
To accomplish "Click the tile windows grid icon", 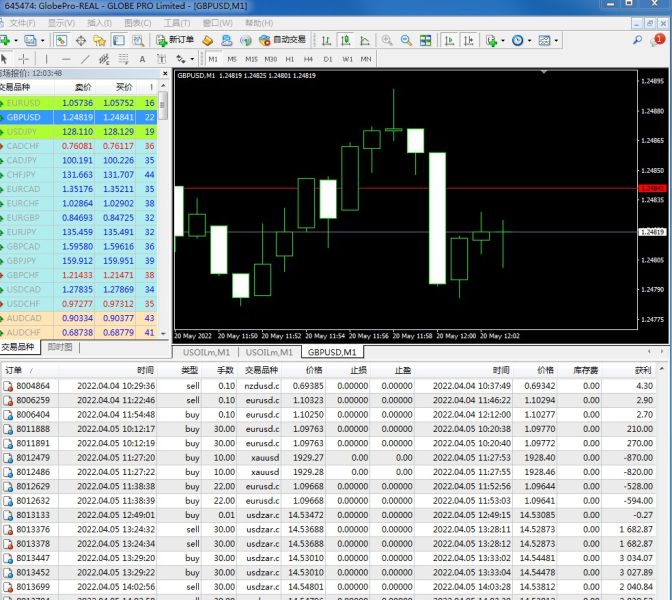I will 427,40.
